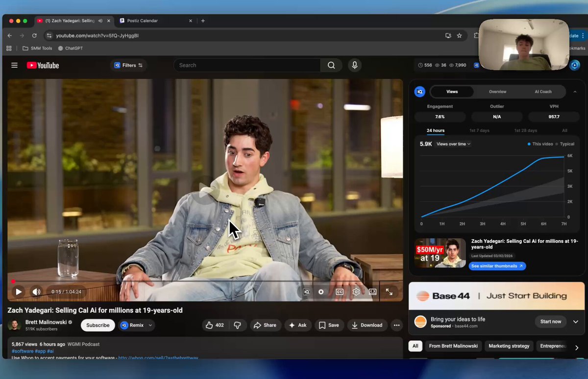Click into the YouTube search field
The width and height of the screenshot is (588, 379).
pos(247,65)
